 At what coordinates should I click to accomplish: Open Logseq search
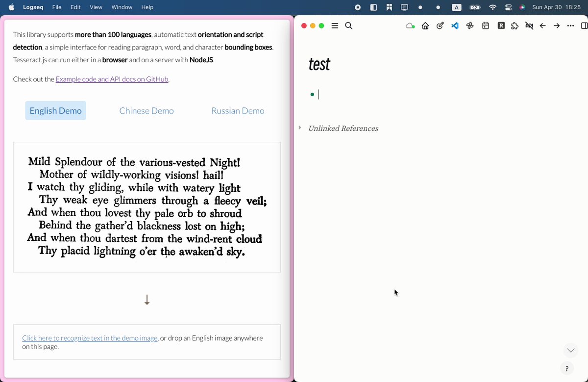tap(348, 25)
